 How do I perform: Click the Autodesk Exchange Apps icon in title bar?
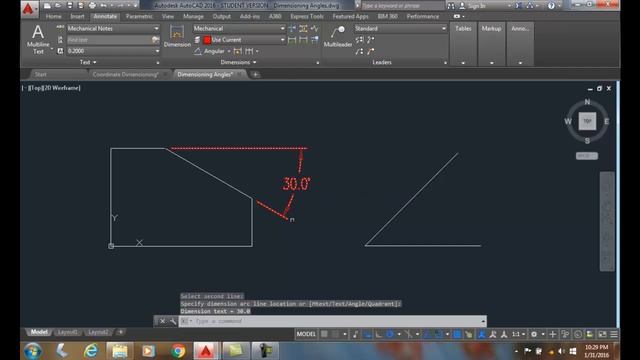pyautogui.click(x=518, y=6)
